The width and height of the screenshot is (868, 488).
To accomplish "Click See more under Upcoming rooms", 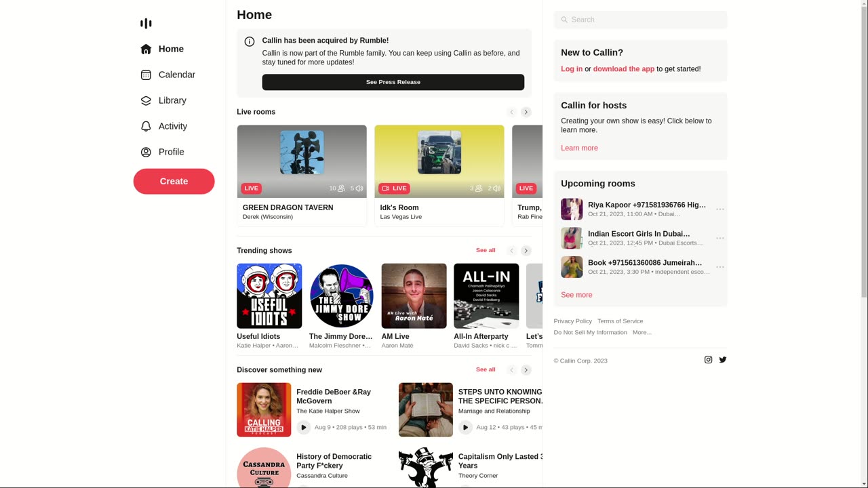I will [576, 295].
